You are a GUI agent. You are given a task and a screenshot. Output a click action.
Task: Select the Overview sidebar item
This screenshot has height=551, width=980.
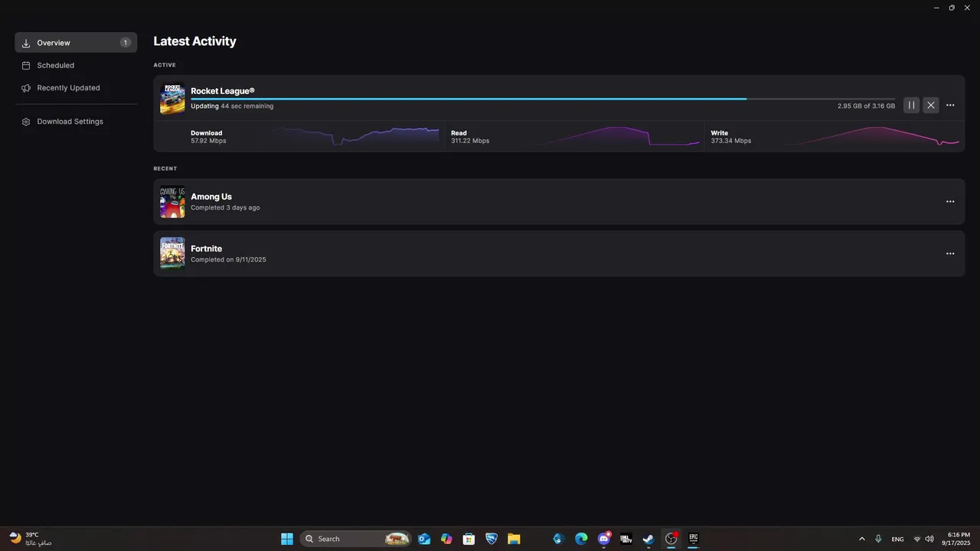point(76,43)
